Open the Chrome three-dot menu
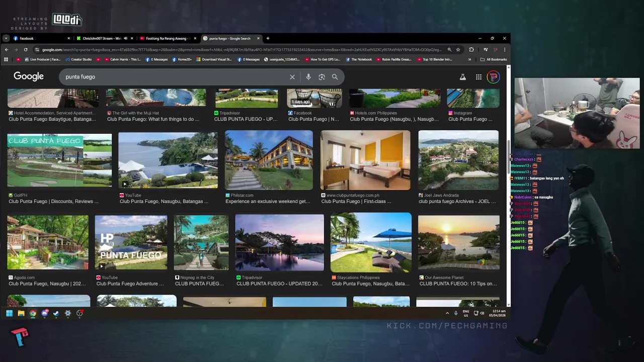The width and height of the screenshot is (644, 362). [505, 50]
